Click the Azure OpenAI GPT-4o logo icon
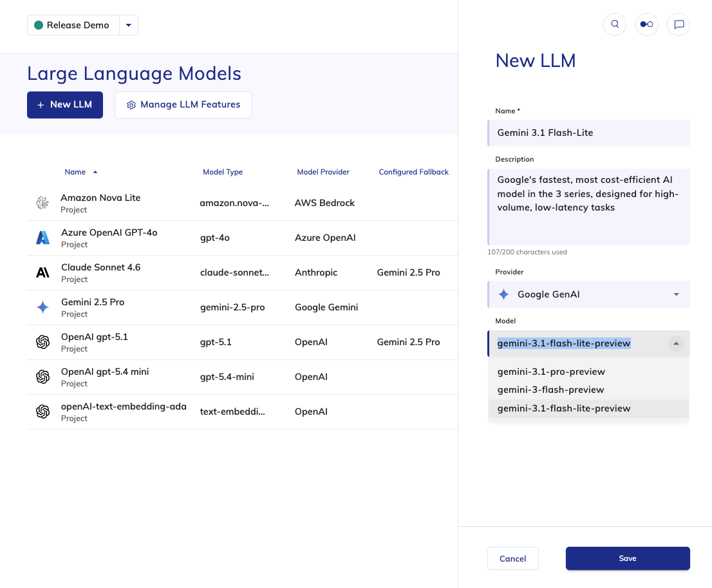This screenshot has width=712, height=588. 42,238
